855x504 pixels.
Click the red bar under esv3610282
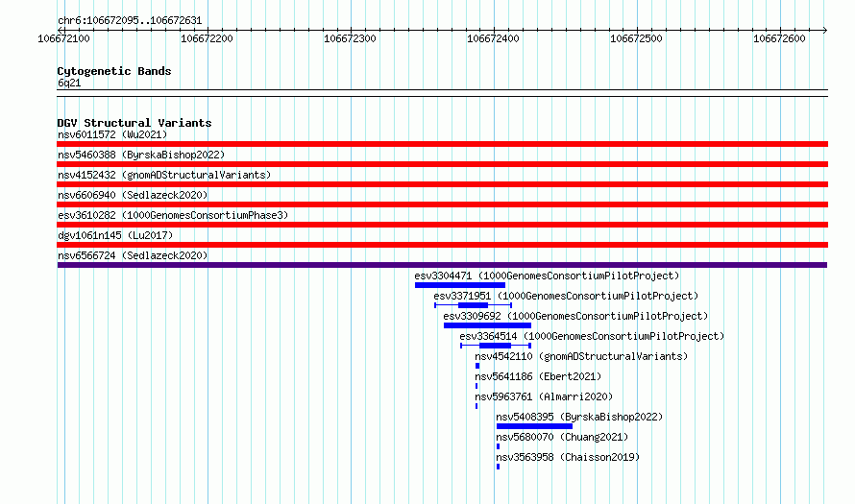click(442, 225)
